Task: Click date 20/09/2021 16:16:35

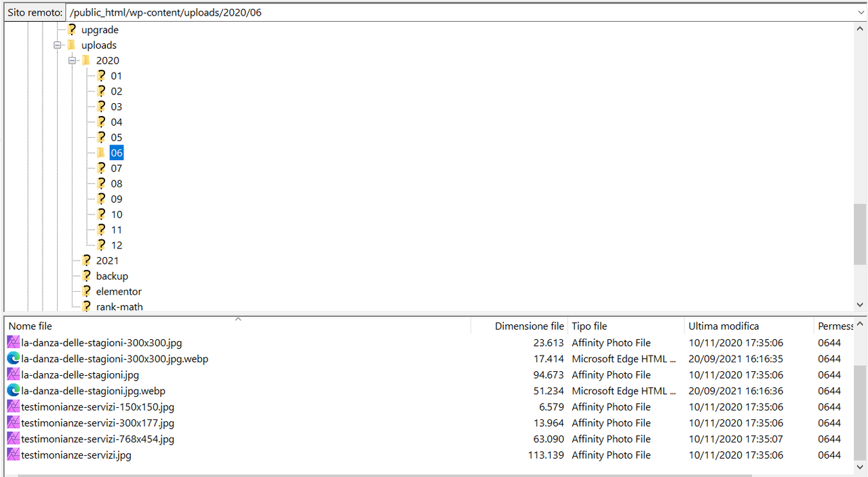Action: (736, 358)
